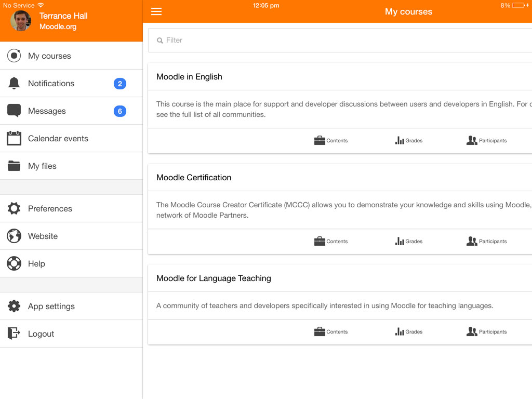The image size is (532, 399).
Task: Click the Logout door icon
Action: pyautogui.click(x=14, y=334)
